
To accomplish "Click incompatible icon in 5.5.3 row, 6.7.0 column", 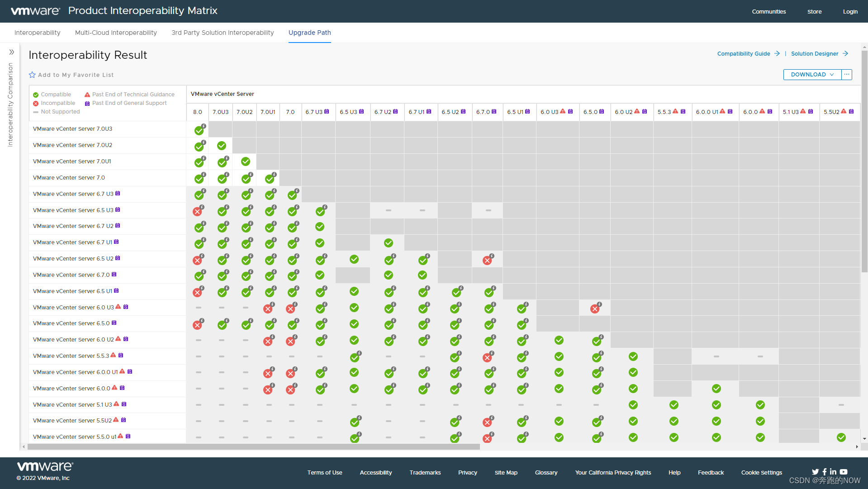I will click(x=487, y=357).
